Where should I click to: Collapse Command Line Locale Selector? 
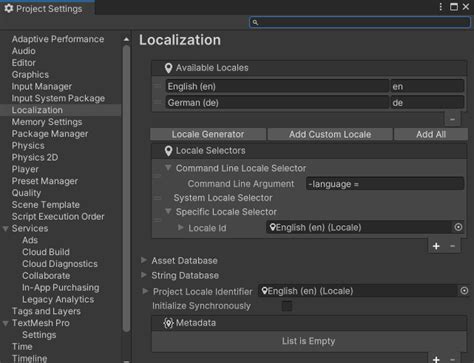(x=168, y=168)
